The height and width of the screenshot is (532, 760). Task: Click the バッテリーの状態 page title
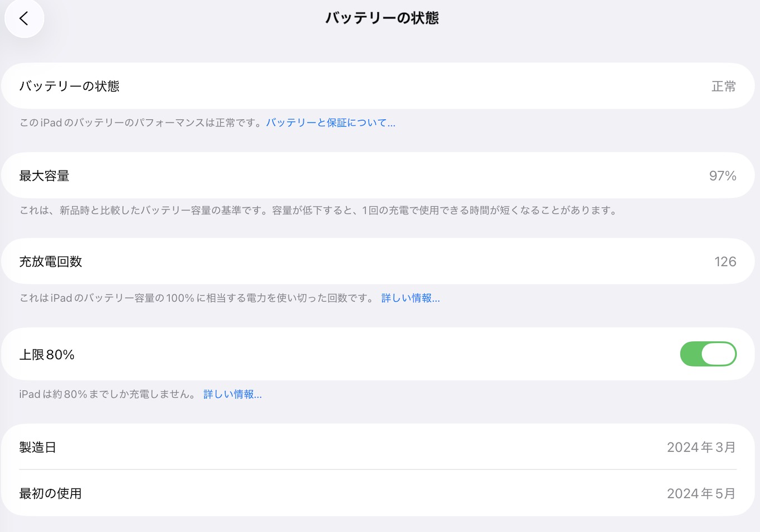pyautogui.click(x=382, y=18)
